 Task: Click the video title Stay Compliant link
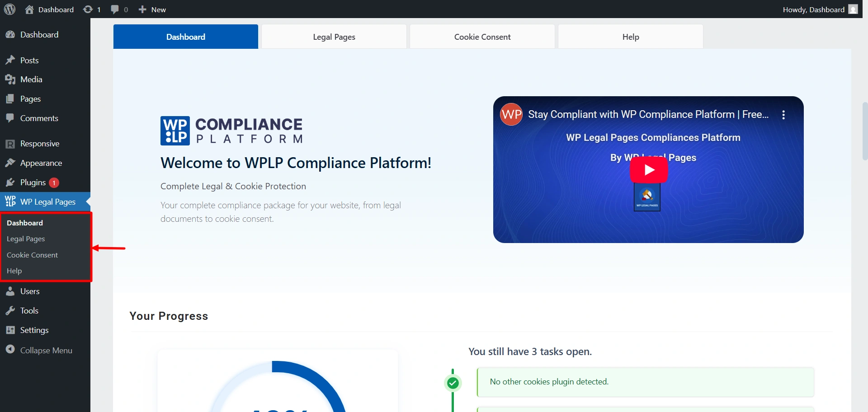tap(648, 115)
